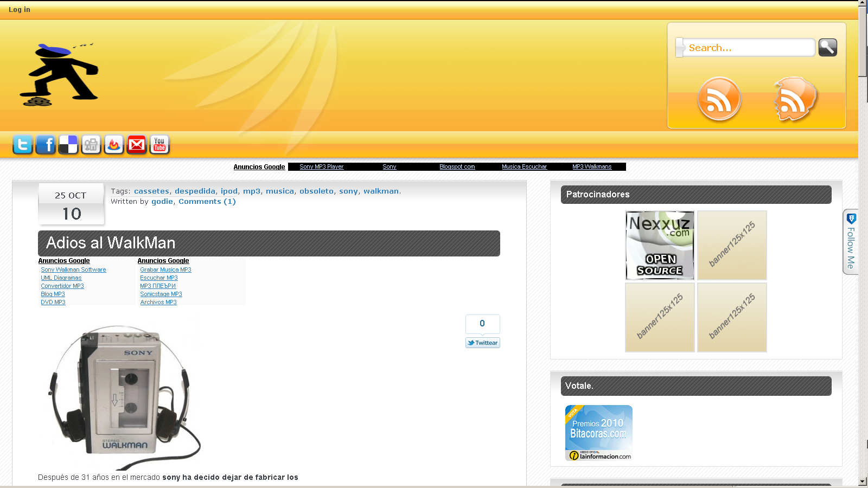Focus the Search text field
Image resolution: width=868 pixels, height=488 pixels.
pos(748,48)
